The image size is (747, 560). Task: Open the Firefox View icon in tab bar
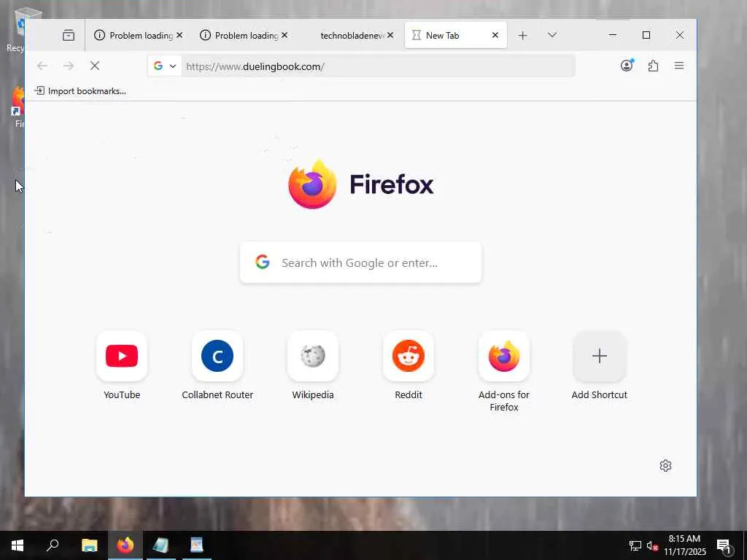[x=69, y=35]
